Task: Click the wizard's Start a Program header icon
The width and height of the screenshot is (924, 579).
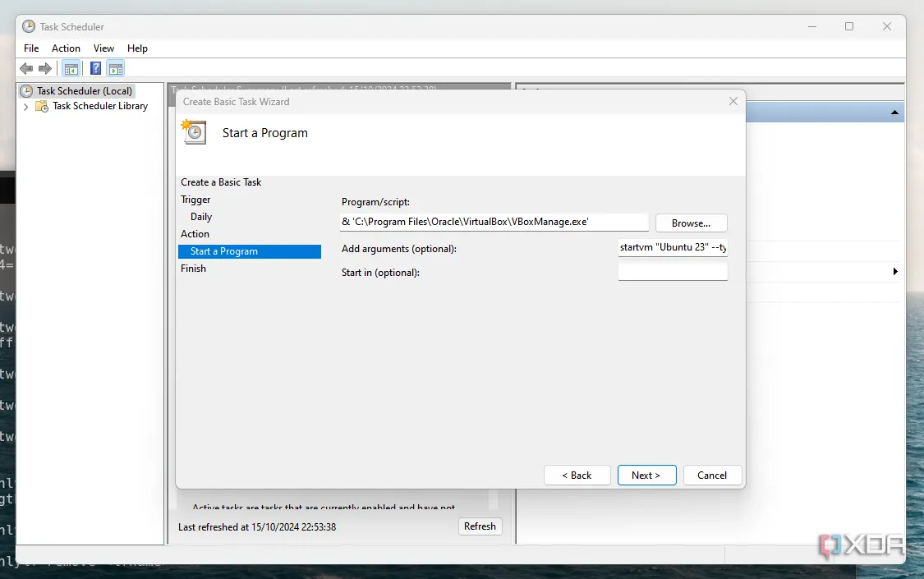Action: (195, 132)
